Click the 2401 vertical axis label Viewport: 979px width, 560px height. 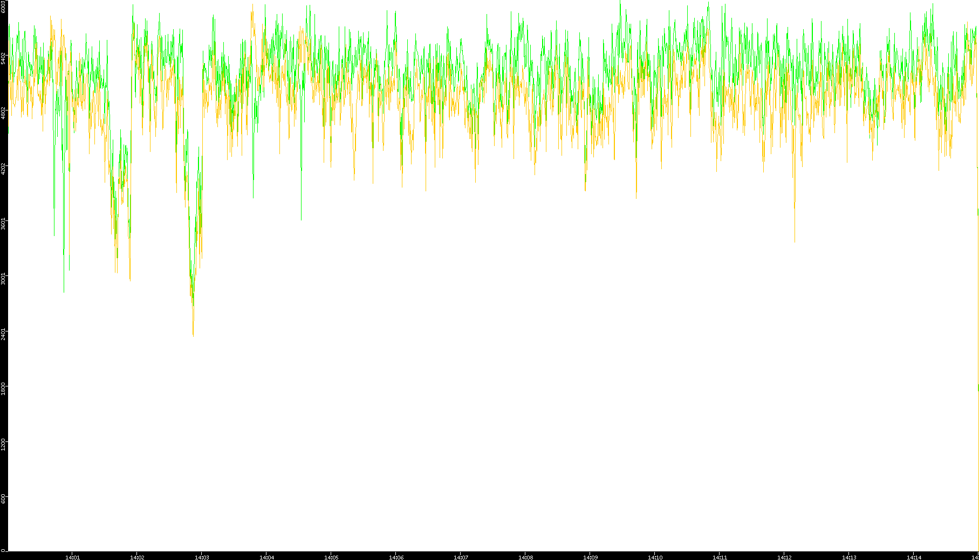pos(4,334)
